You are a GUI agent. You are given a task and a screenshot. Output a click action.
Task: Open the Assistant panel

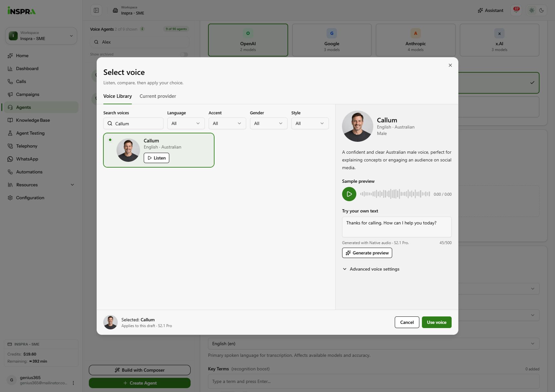490,10
